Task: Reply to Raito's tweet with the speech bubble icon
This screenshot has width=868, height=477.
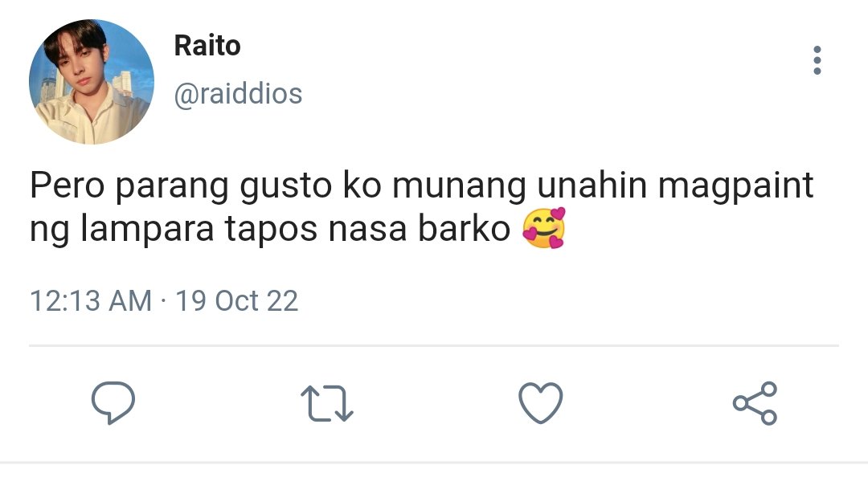Action: (x=113, y=403)
